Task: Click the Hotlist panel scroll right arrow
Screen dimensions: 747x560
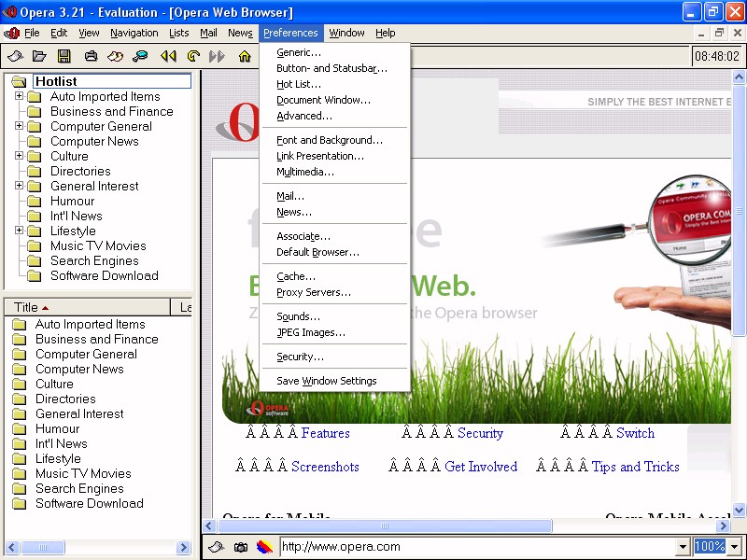Action: 183,548
